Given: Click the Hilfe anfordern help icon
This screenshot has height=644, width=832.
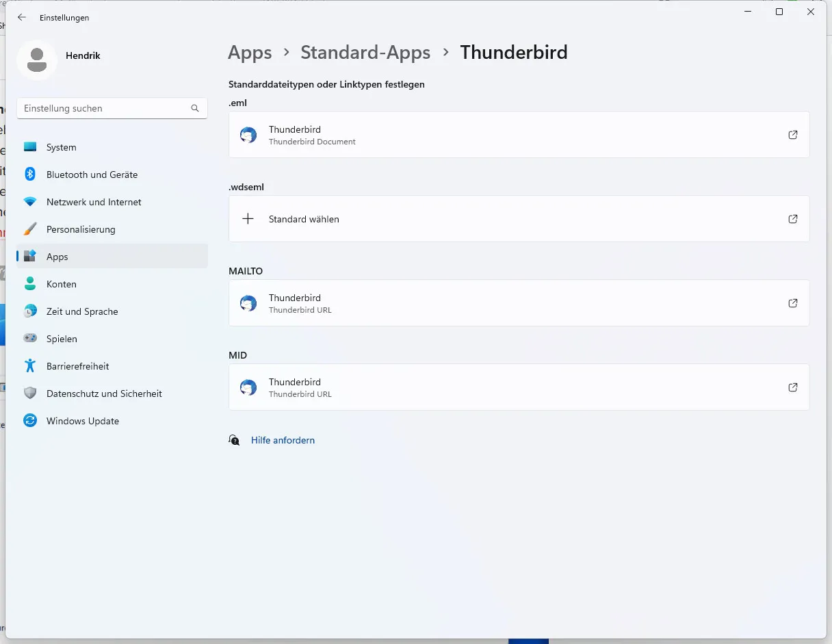Looking at the screenshot, I should (x=235, y=440).
